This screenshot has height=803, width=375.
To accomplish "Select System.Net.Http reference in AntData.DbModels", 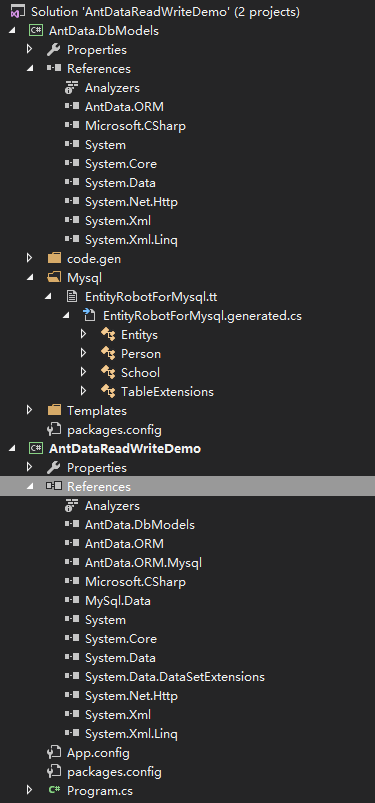I will (131, 202).
